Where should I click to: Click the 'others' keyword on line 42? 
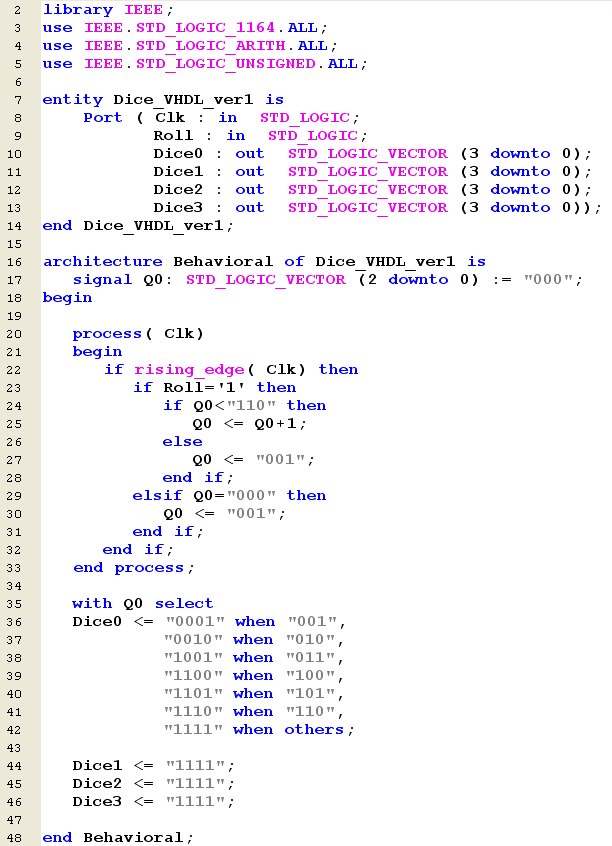[314, 729]
